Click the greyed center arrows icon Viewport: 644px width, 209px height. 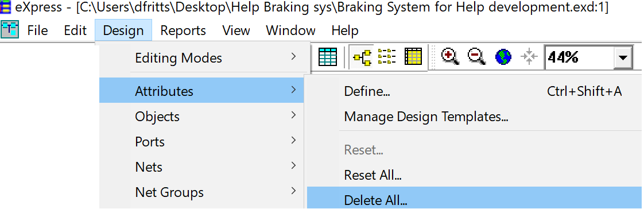[x=529, y=57]
